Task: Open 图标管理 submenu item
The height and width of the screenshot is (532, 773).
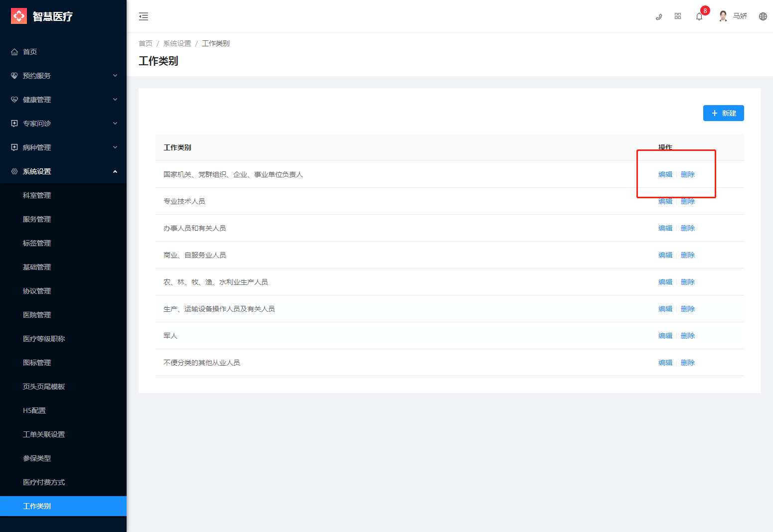Action: pos(63,363)
